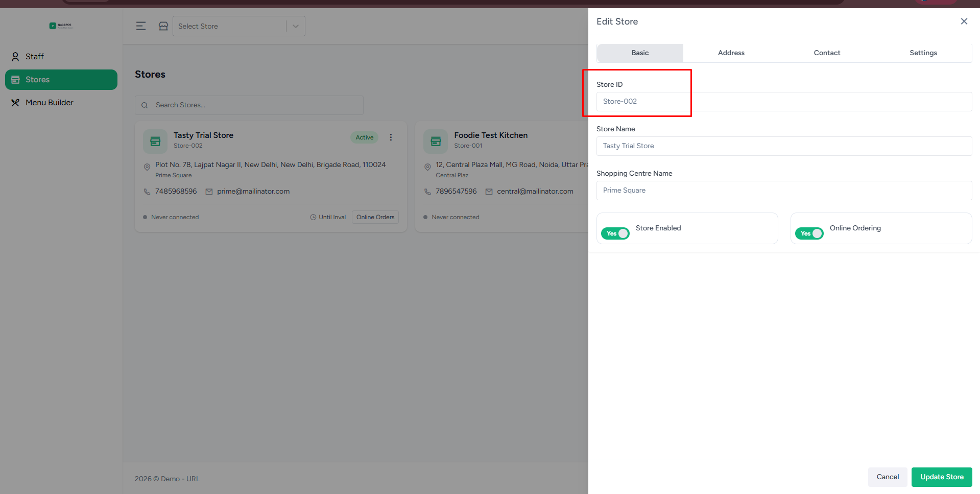This screenshot has height=494, width=980.
Task: Click the Cancel button
Action: pyautogui.click(x=888, y=477)
